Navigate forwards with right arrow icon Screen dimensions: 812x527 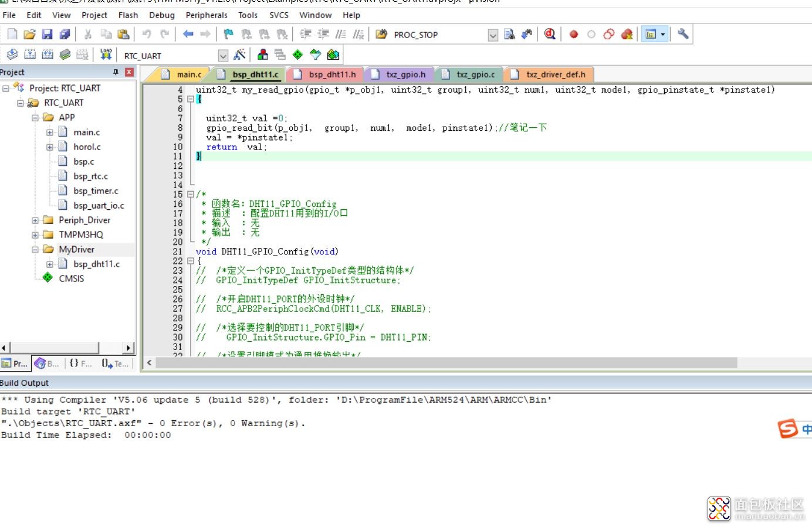click(205, 35)
